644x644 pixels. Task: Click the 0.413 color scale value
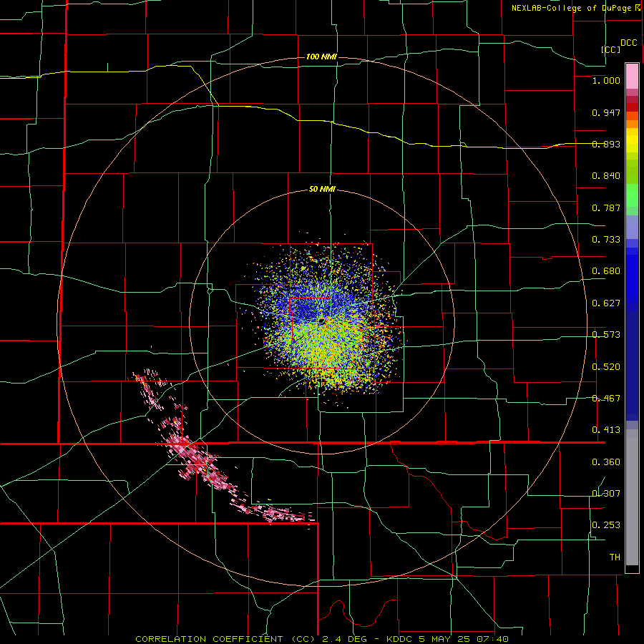pyautogui.click(x=606, y=430)
